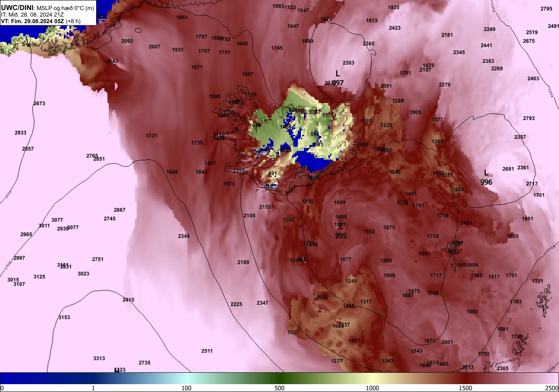Click the 'VT: Fim. 29.08.2024 05Z' valid time
559x392 pixels.
point(32,21)
